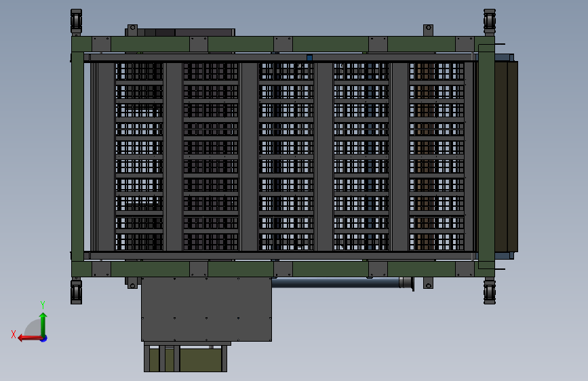Select the top-right caster wheel of the frame

click(490, 21)
